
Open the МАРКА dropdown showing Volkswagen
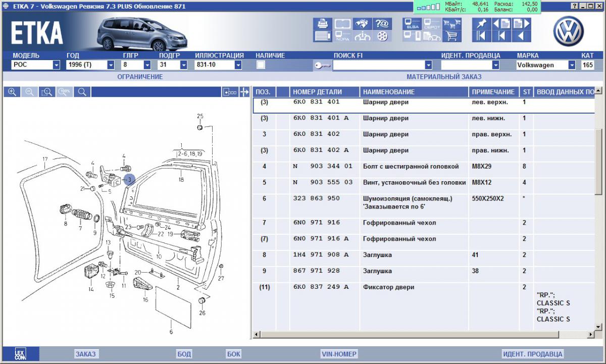point(546,65)
